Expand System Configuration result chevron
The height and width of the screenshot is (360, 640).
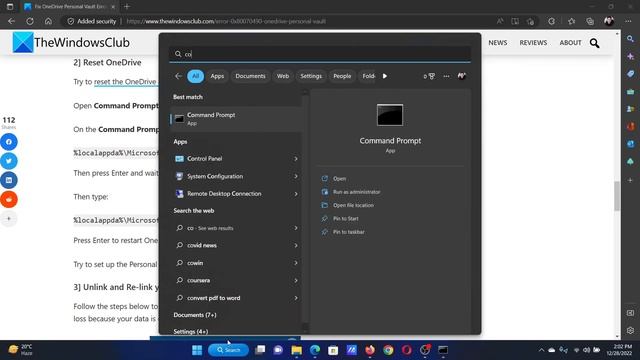296,176
